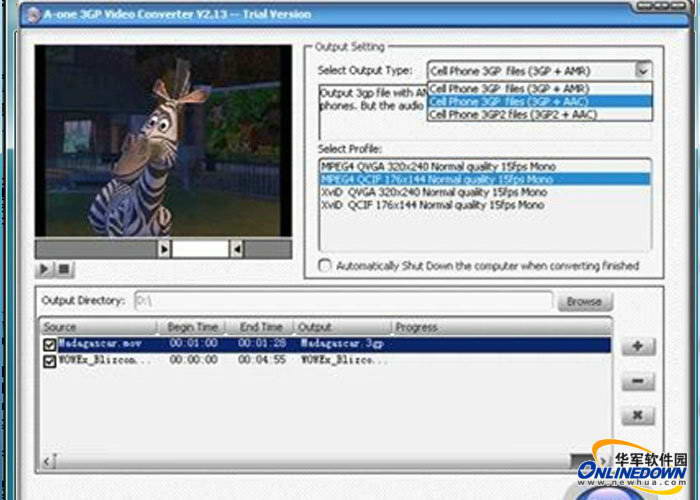Click the Begin Time column header
Viewport: 700px width, 500px height.
[192, 327]
